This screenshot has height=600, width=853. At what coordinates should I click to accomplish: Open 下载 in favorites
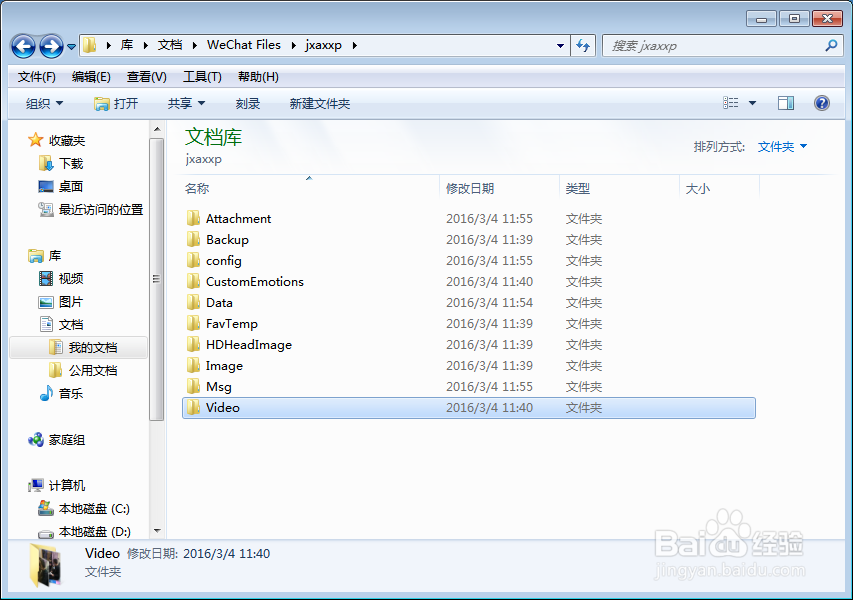[x=61, y=163]
